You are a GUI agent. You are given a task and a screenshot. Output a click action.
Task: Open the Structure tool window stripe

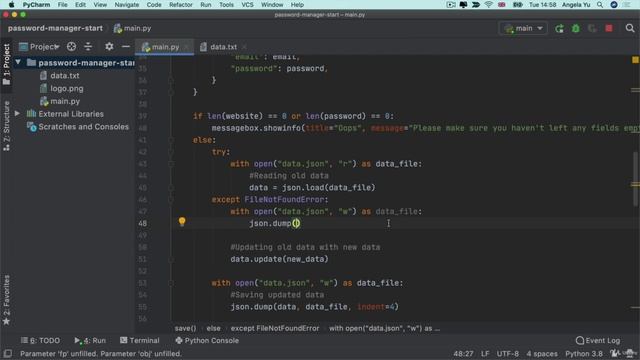6,126
